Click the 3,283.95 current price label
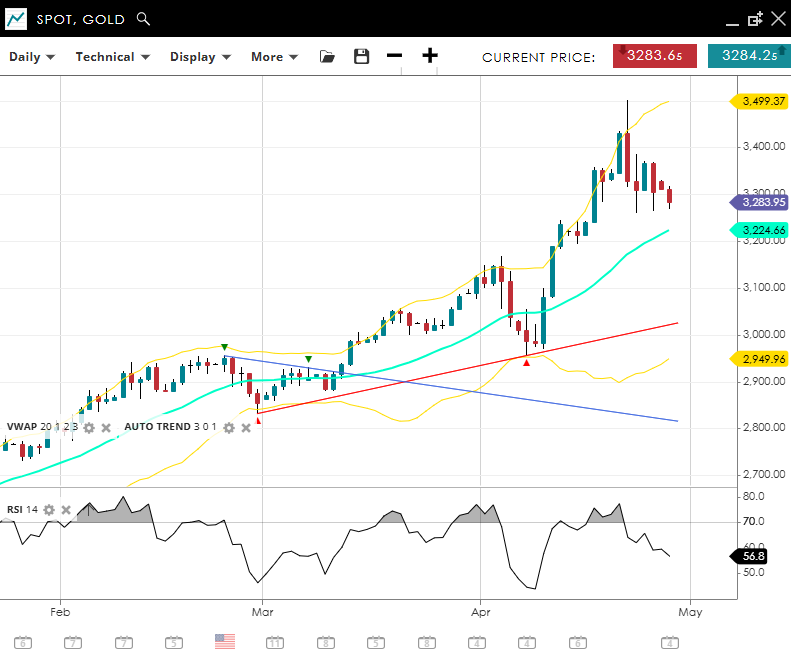The image size is (791, 654). tap(762, 202)
